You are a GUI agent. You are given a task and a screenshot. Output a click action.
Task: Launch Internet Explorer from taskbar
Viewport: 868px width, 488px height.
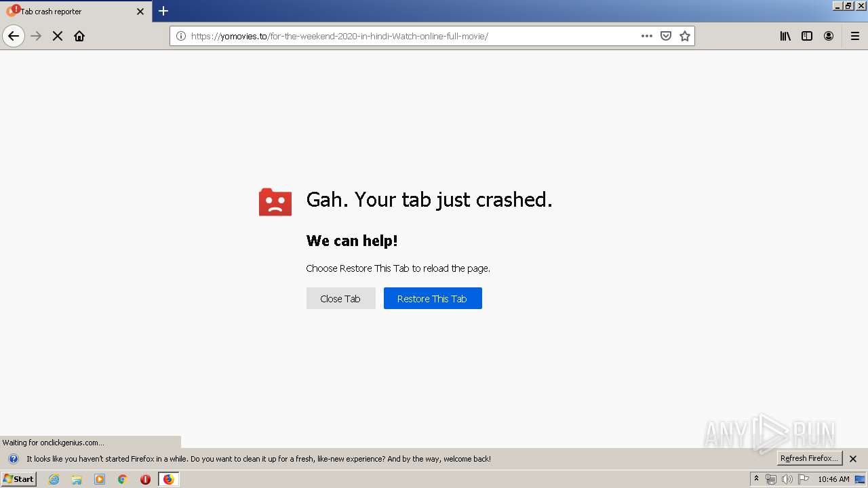click(x=54, y=479)
